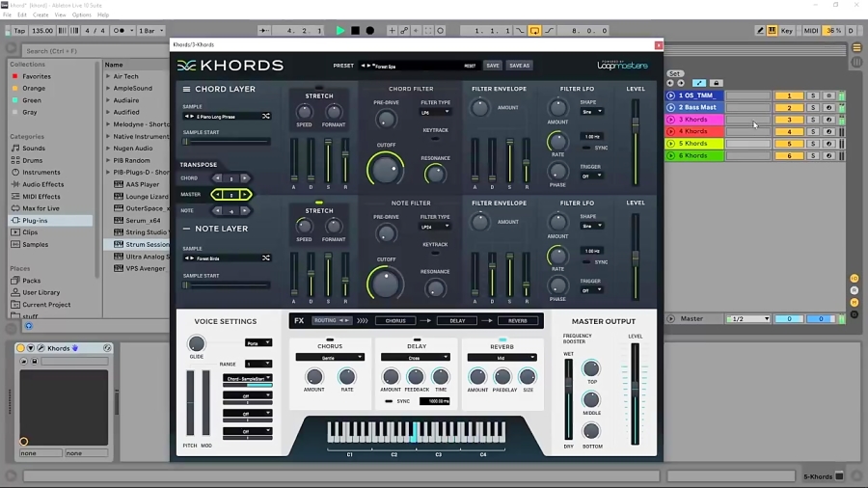Start playback with the green Play button
The width and height of the screenshot is (868, 488).
[340, 31]
